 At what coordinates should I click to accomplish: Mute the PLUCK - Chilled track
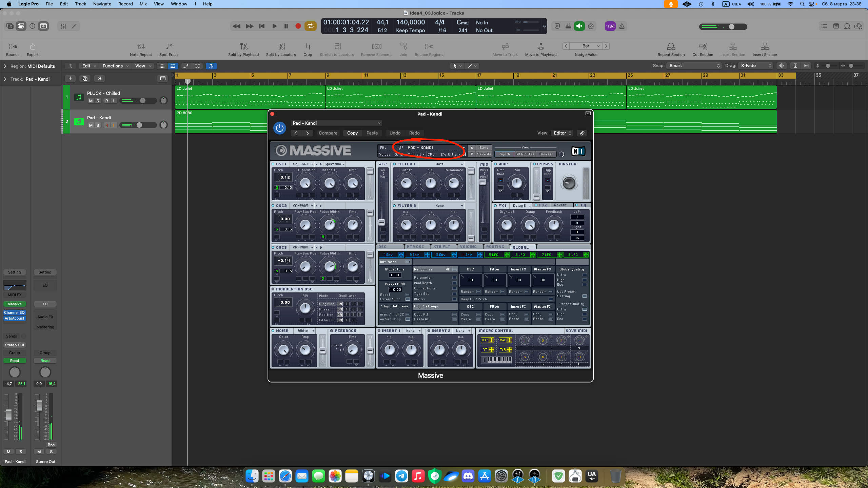pyautogui.click(x=91, y=101)
